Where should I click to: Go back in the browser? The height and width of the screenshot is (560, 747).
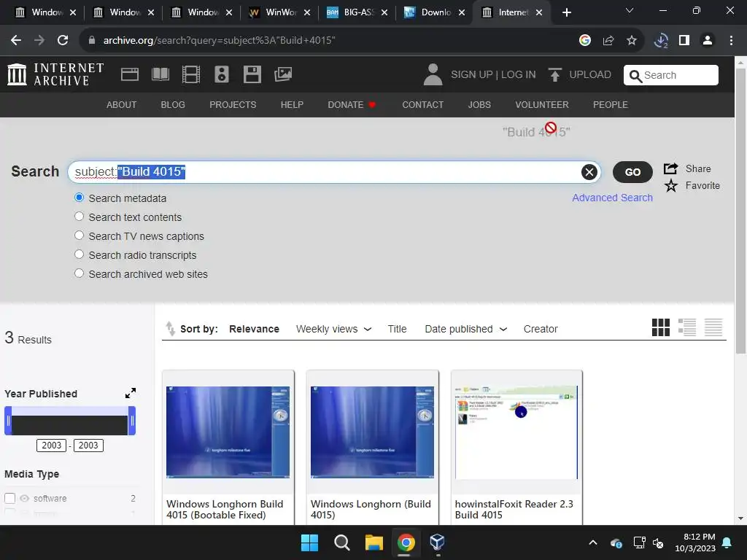[16, 41]
